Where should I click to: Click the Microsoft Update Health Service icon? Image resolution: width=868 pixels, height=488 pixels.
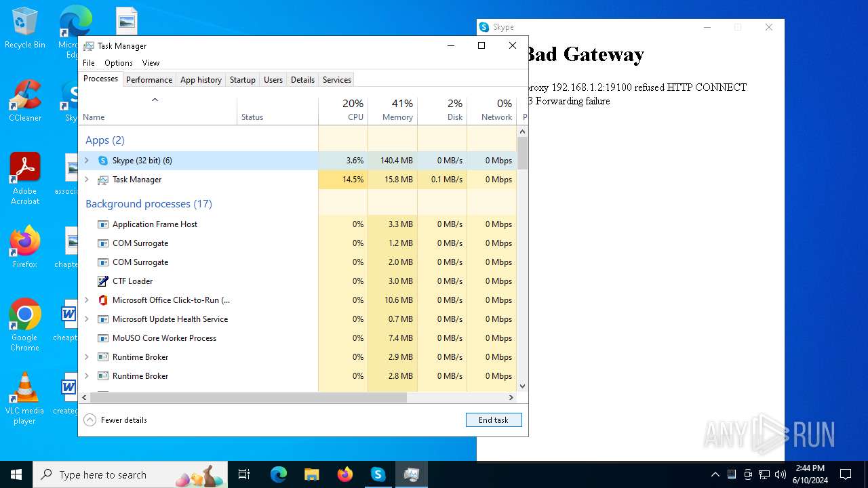tap(103, 319)
